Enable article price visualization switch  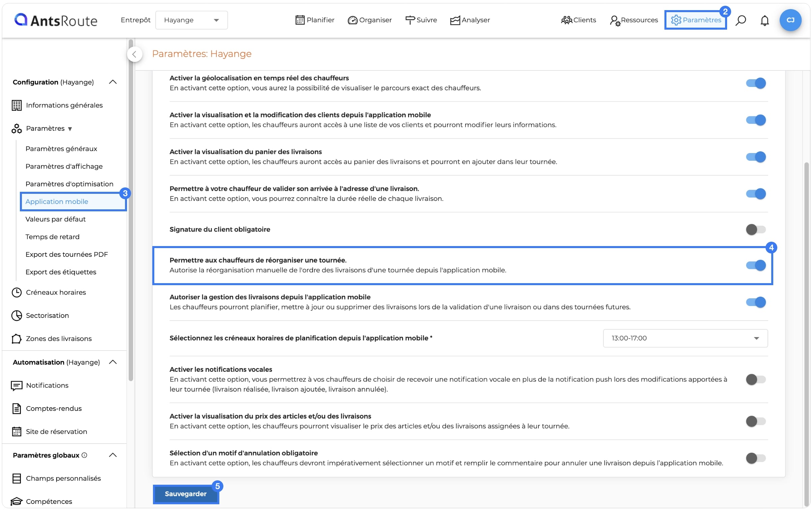(x=756, y=421)
